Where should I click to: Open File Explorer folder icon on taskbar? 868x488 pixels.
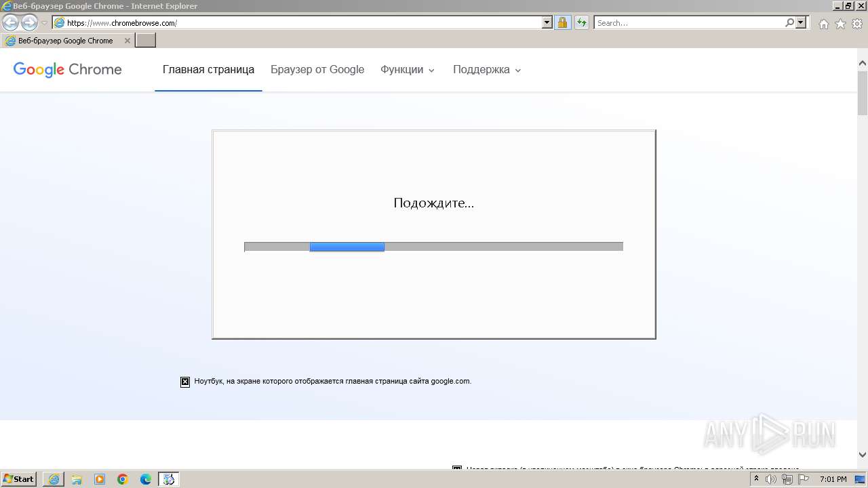coord(77,479)
